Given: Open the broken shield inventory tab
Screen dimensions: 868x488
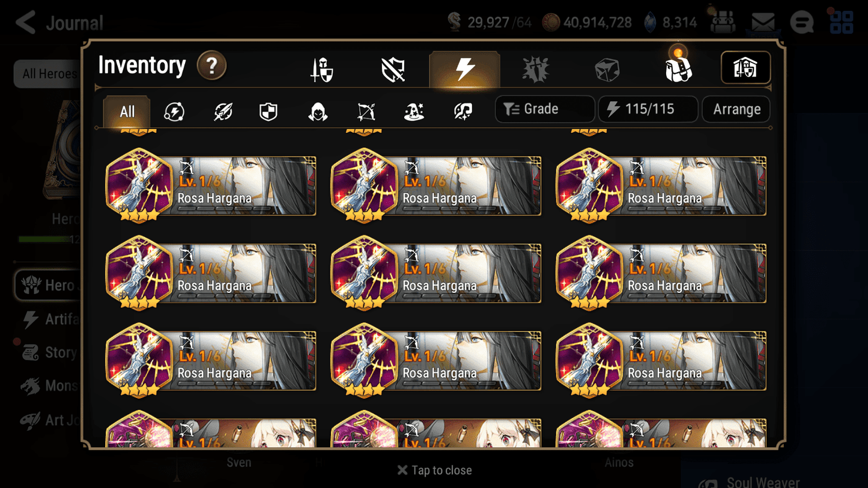Looking at the screenshot, I should [393, 70].
